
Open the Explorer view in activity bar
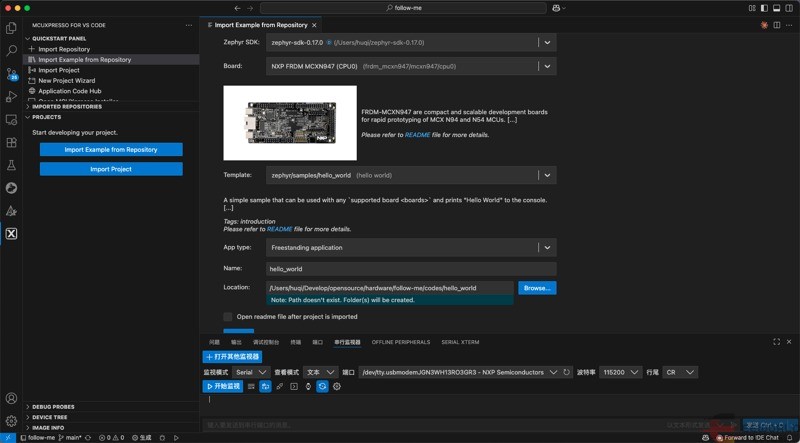click(x=11, y=28)
